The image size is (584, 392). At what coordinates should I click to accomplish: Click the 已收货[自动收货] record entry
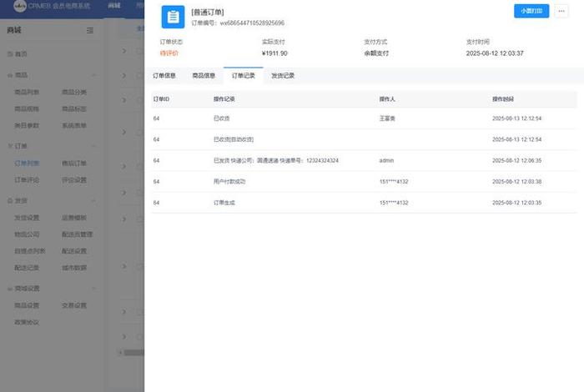[234, 139]
